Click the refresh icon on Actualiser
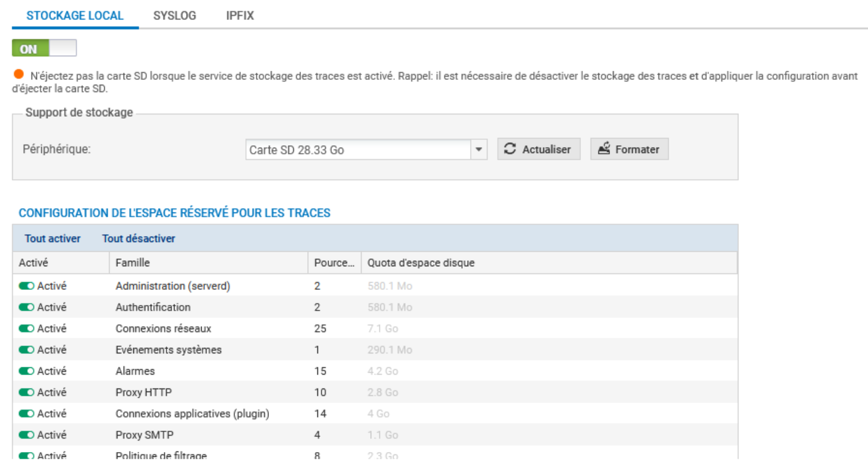Screen dimensions: 868x472 coord(511,149)
